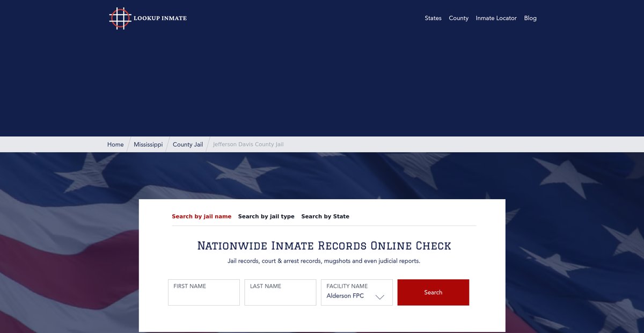Focus the Last Name input field
The width and height of the screenshot is (644, 333).
tap(280, 292)
